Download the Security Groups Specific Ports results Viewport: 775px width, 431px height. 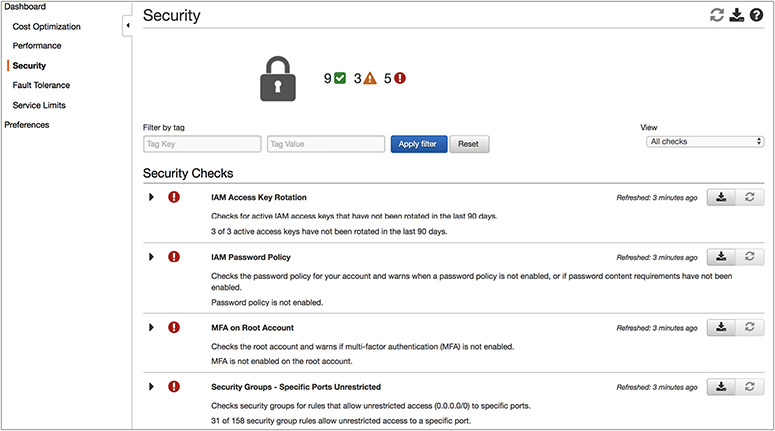(721, 386)
